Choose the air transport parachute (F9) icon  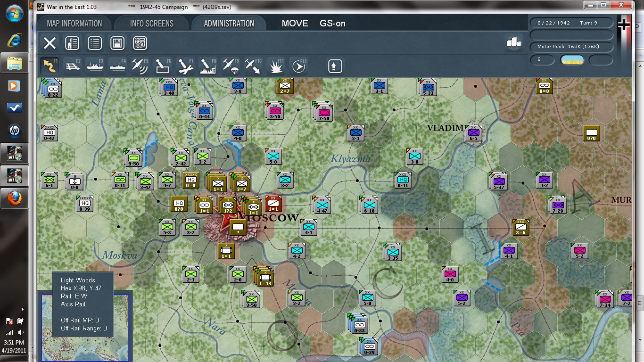[x=231, y=66]
